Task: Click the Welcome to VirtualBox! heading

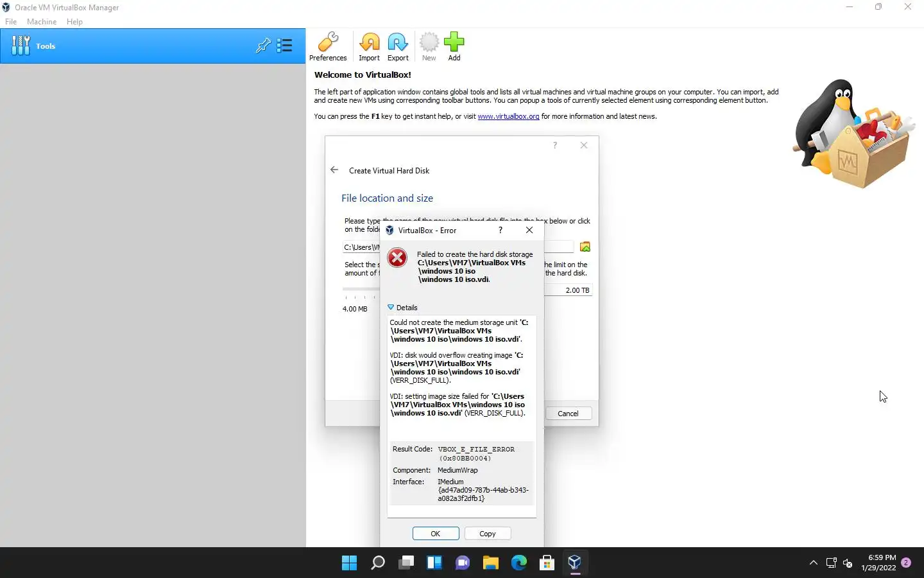Action: 363,74
